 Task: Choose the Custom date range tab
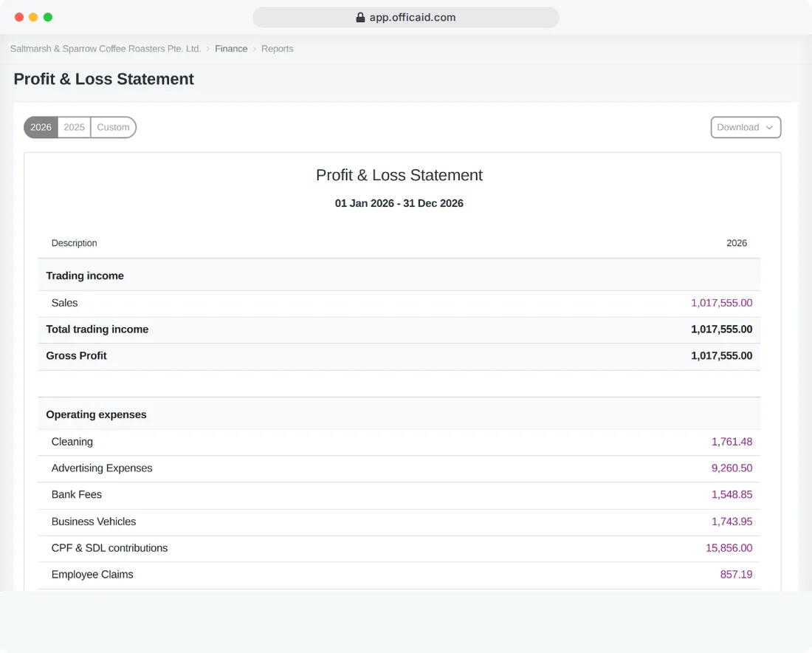tap(114, 128)
